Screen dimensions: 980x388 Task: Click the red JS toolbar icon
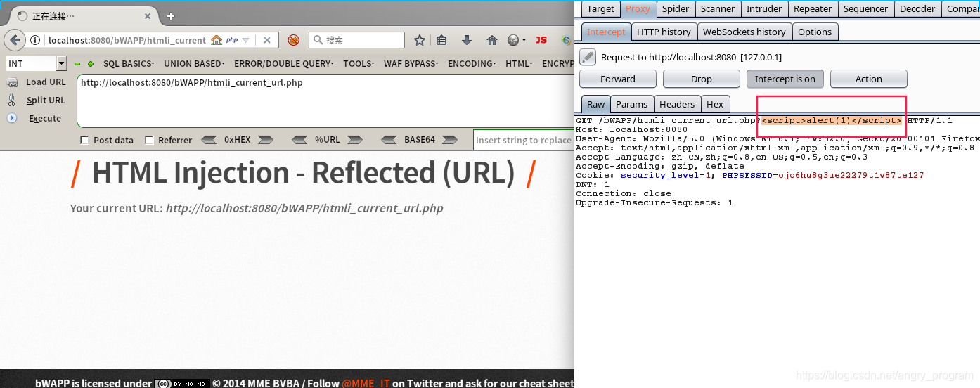pos(541,40)
